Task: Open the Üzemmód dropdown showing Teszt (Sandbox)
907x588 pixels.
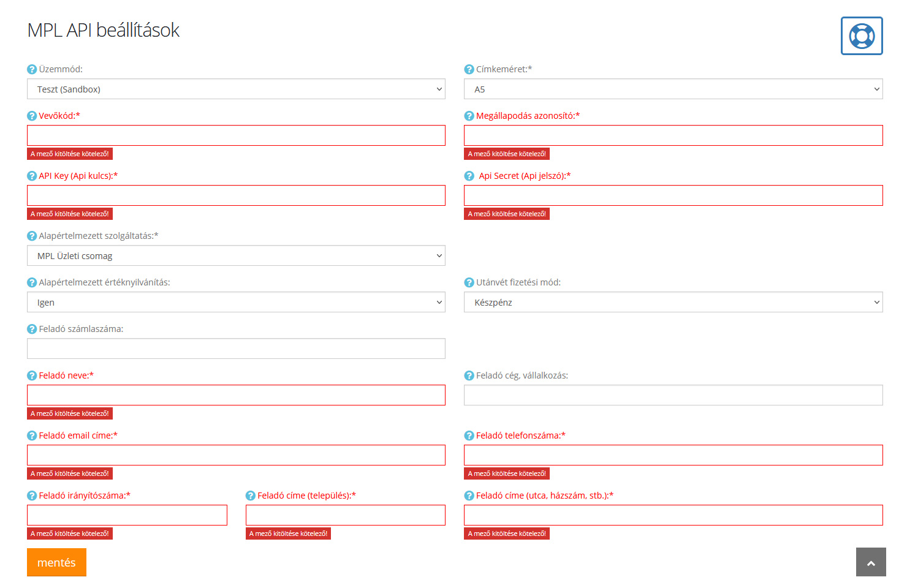Action: [236, 89]
